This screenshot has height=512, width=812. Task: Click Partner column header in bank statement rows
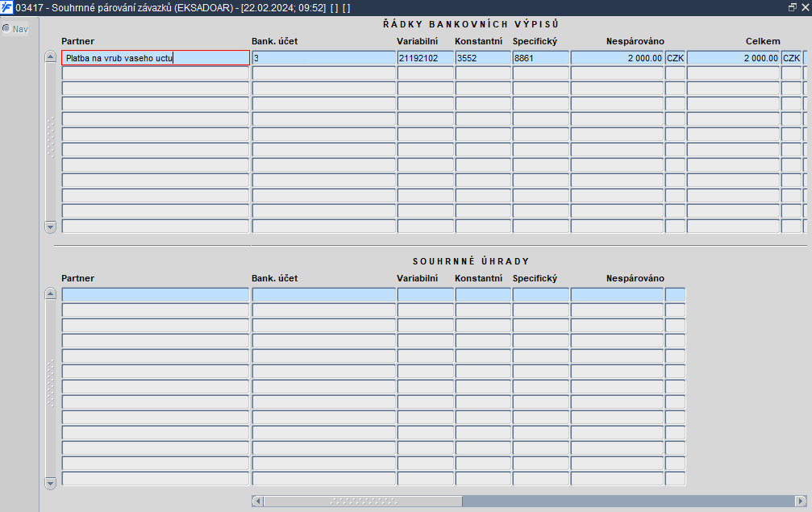click(x=77, y=41)
